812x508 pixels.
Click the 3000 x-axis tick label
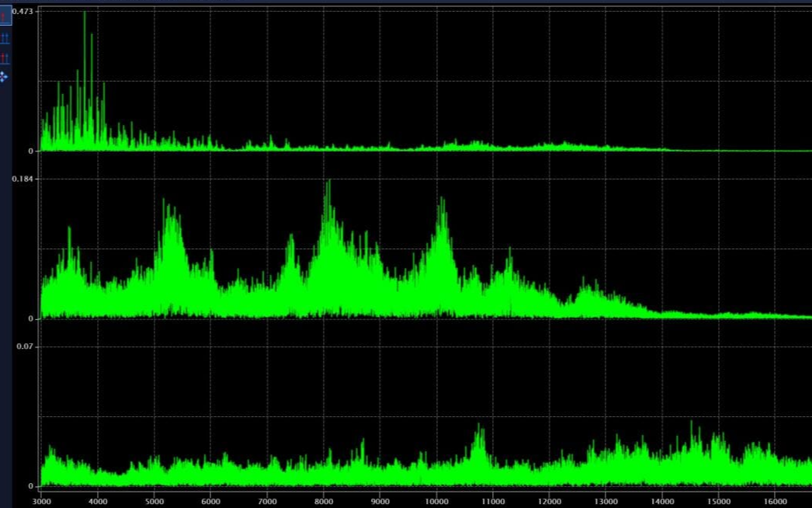coord(41,501)
